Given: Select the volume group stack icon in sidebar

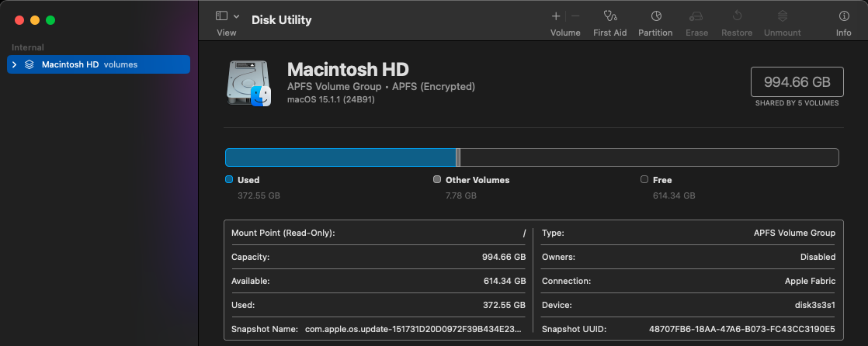Looking at the screenshot, I should click(30, 64).
